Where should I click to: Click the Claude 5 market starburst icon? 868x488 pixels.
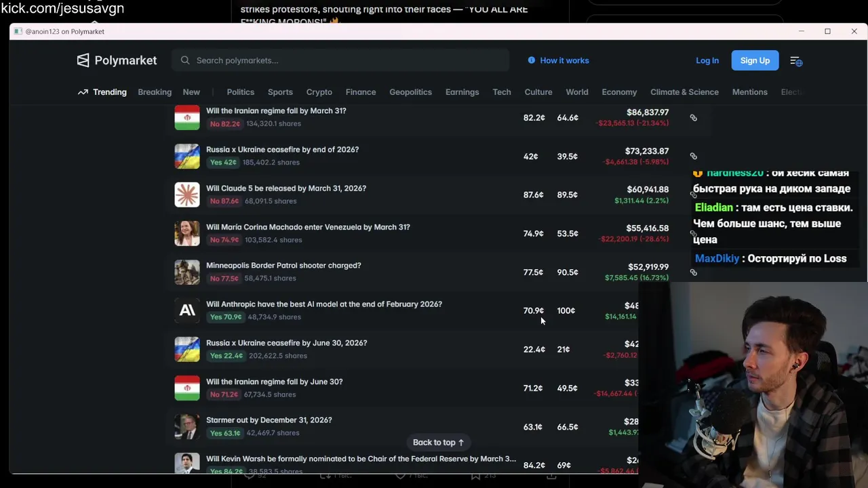[x=187, y=195]
